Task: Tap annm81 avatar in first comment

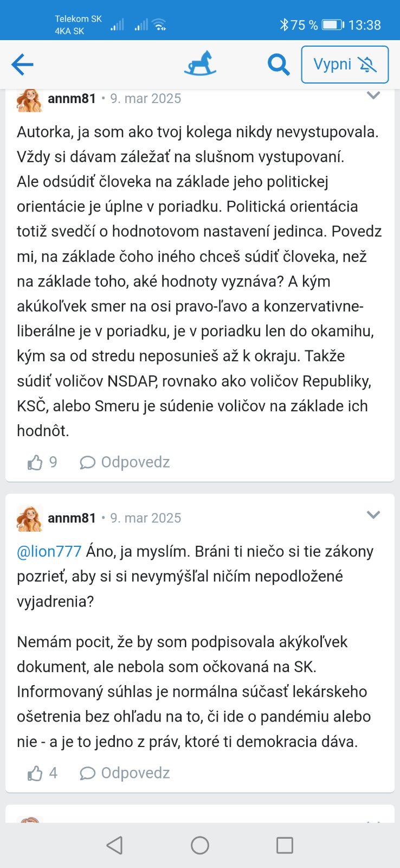Action: pyautogui.click(x=29, y=101)
